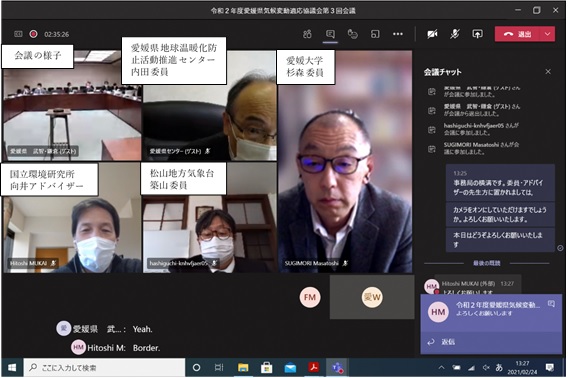Select hashiguchi video tile
The height and width of the screenshot is (378, 568).
click(210, 217)
